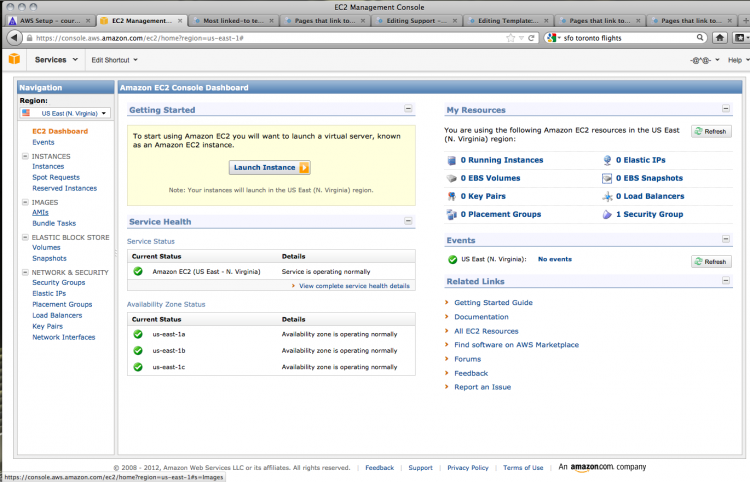Open the Getting Started Guide link

click(x=493, y=303)
